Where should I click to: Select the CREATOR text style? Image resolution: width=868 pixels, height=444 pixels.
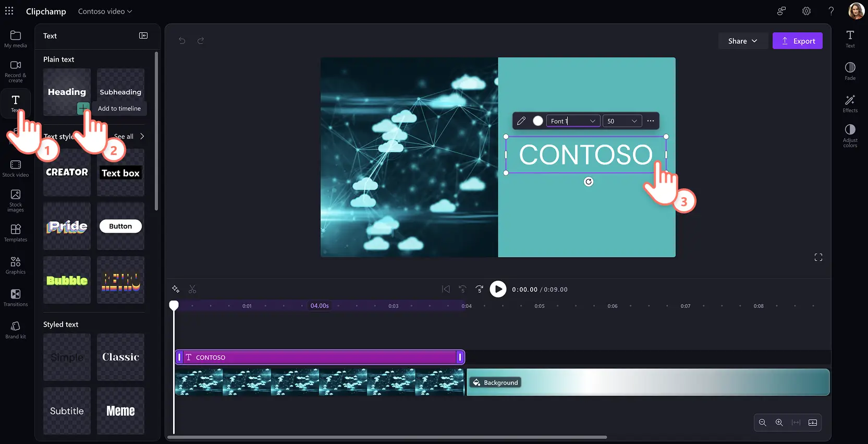click(67, 172)
